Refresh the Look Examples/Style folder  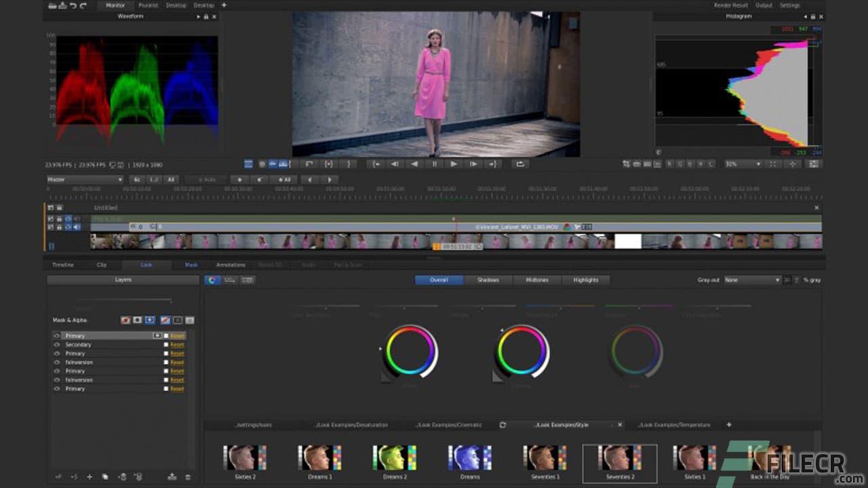pyautogui.click(x=502, y=425)
